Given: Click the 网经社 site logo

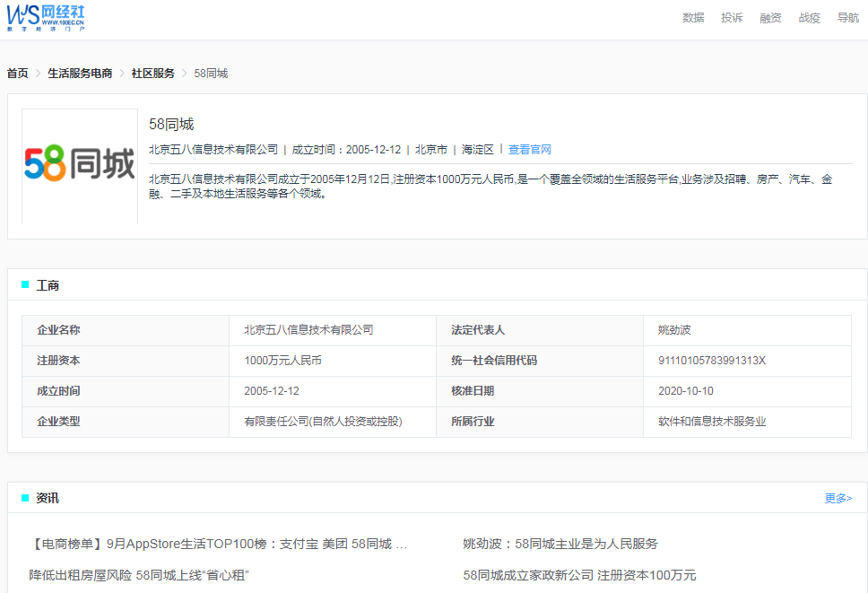Looking at the screenshot, I should 46,18.
